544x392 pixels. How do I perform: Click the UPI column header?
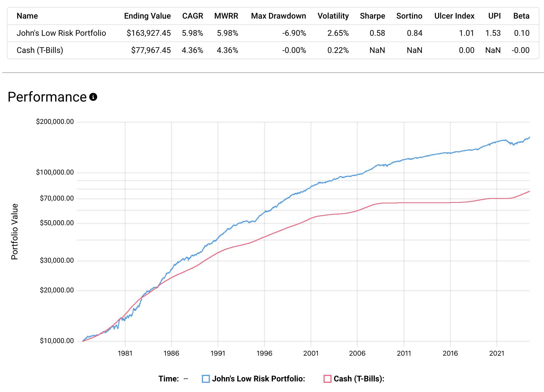pyautogui.click(x=494, y=16)
